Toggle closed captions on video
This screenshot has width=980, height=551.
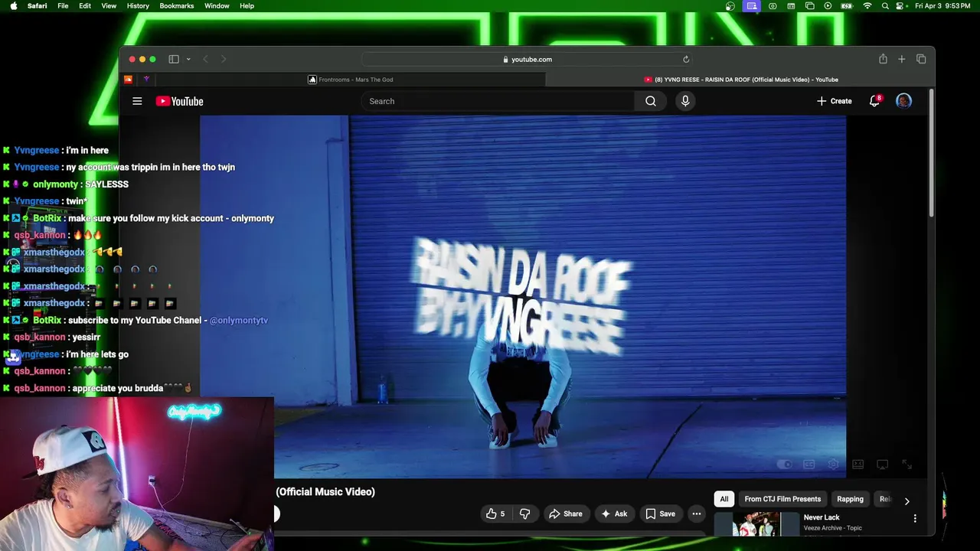pos(808,465)
